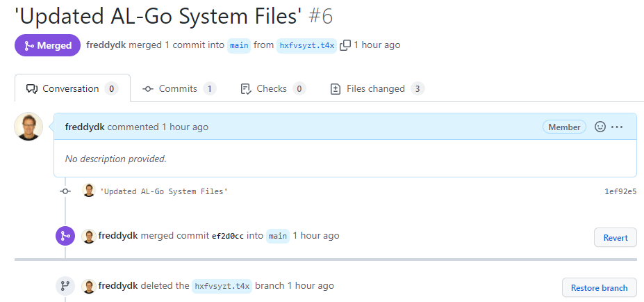Click the commit node icon in timeline
Image resolution: width=644 pixels, height=302 pixels.
[x=65, y=191]
